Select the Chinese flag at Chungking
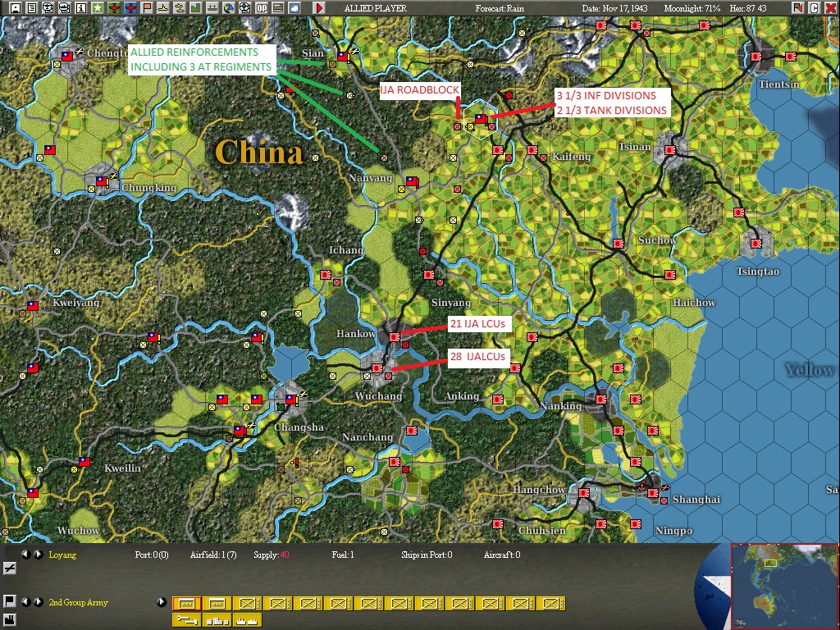 (101, 181)
